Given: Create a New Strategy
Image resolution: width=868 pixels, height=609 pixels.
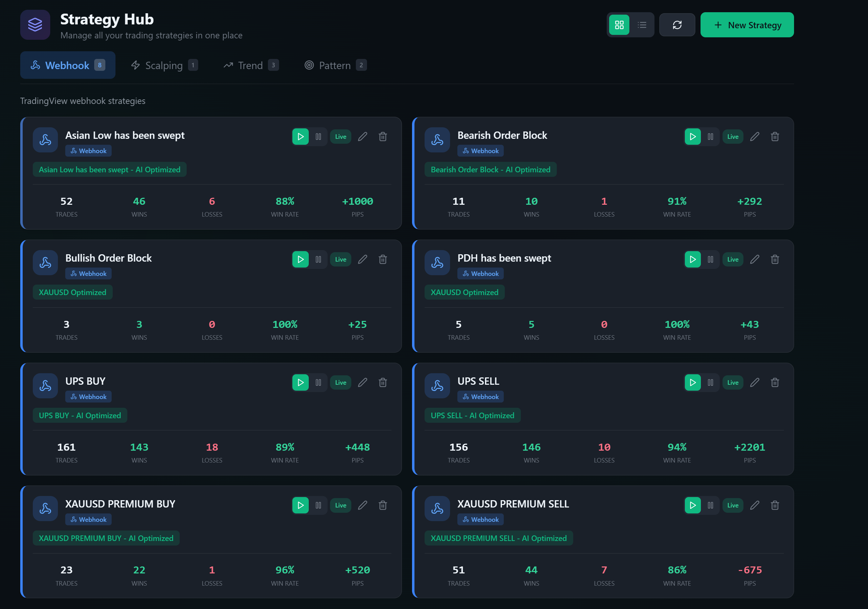Looking at the screenshot, I should [747, 24].
